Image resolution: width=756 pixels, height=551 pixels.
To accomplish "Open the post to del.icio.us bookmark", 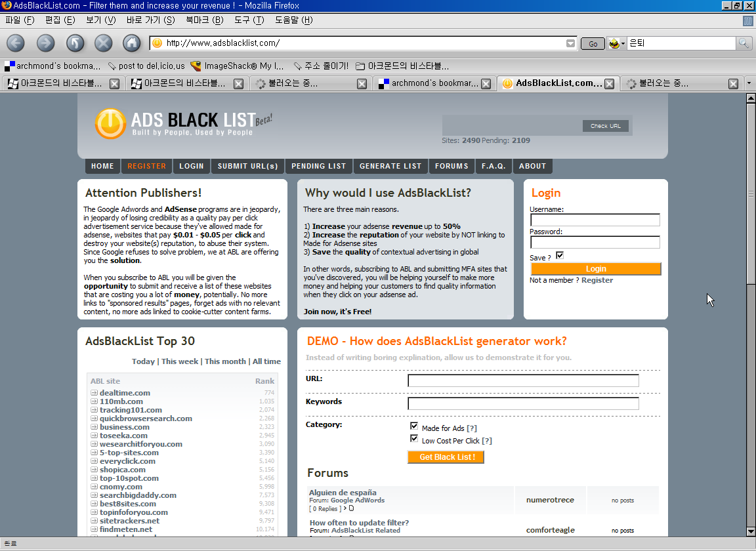I will point(146,66).
